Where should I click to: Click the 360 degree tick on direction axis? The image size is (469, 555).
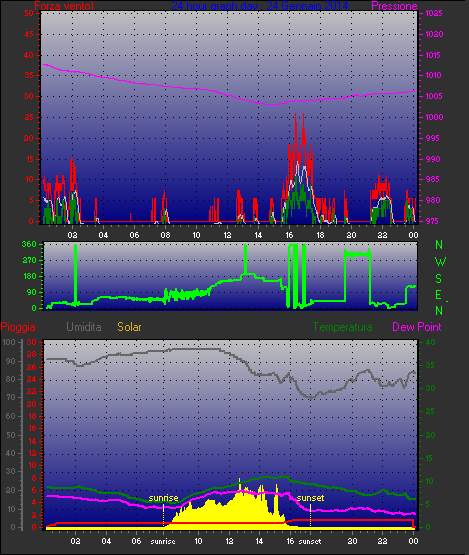tap(29, 244)
